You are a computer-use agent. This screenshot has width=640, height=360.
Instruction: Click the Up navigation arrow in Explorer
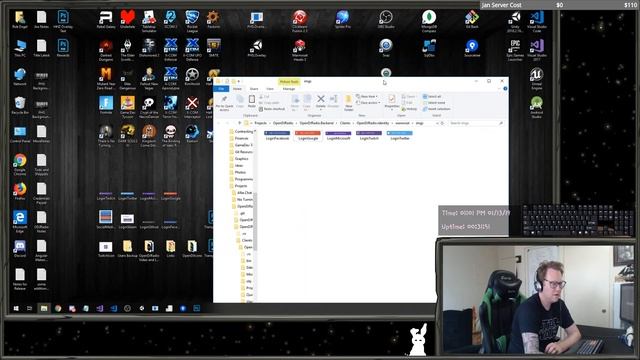(240, 123)
